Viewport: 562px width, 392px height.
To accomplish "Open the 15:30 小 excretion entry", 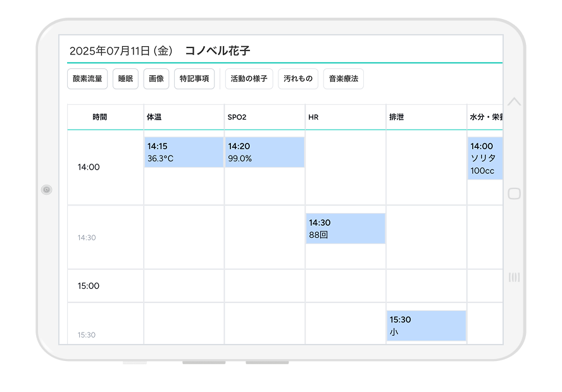I will tap(427, 326).
